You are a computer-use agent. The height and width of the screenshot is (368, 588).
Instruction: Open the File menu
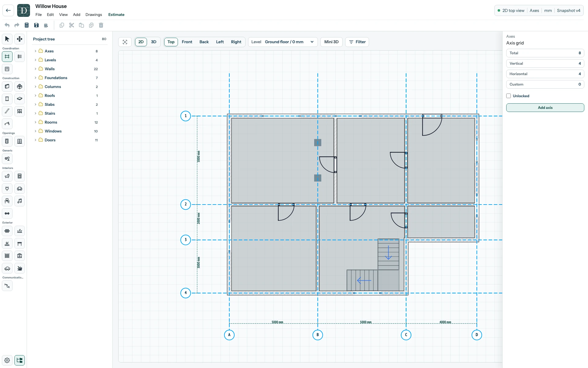[x=39, y=15]
